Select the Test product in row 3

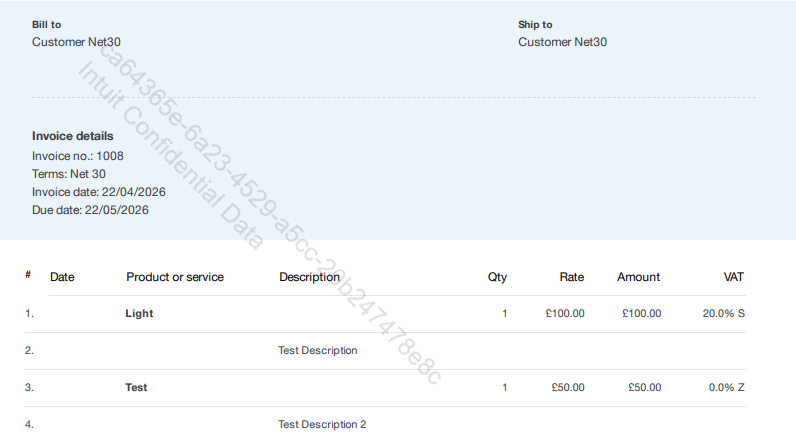coord(136,387)
